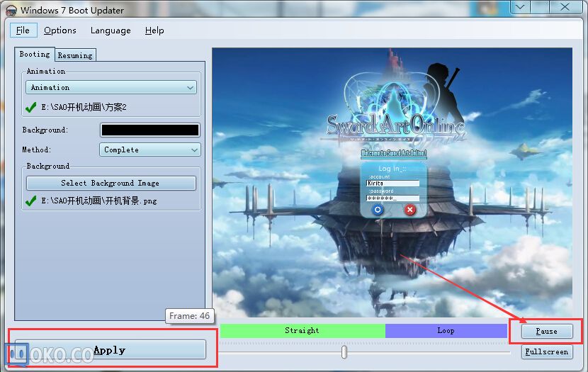588x372 pixels.
Task: Click the Select Background Image button
Action: 111,183
